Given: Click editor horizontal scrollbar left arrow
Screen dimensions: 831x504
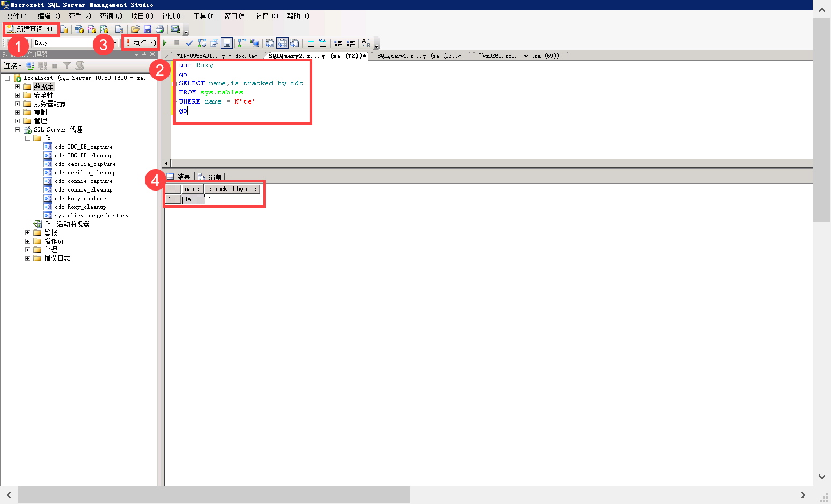Looking at the screenshot, I should (x=166, y=163).
